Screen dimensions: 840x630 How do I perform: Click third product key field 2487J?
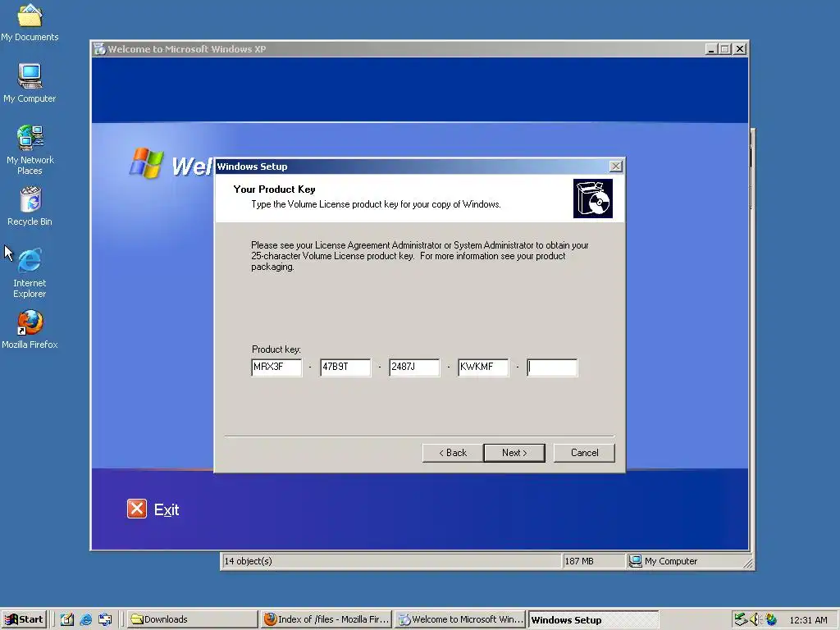414,367
